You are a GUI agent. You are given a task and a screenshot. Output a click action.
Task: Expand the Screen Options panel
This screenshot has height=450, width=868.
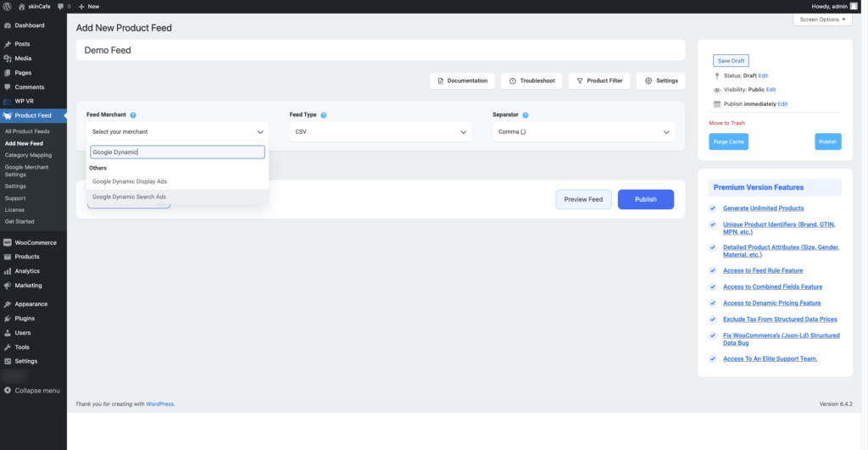[822, 19]
